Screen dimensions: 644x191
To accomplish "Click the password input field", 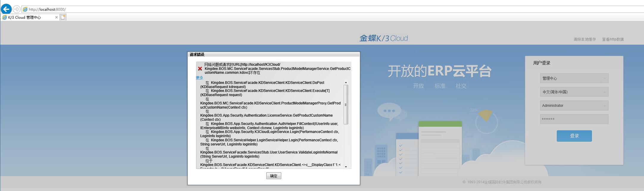I will coord(574,119).
